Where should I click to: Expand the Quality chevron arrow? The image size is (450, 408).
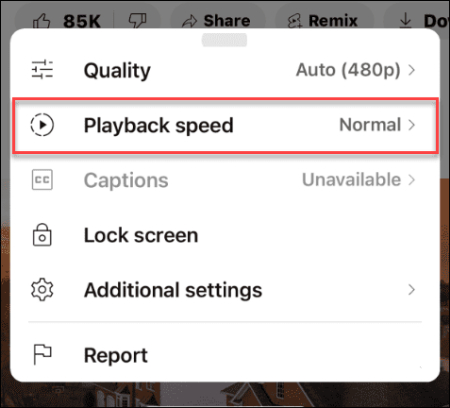point(412,70)
